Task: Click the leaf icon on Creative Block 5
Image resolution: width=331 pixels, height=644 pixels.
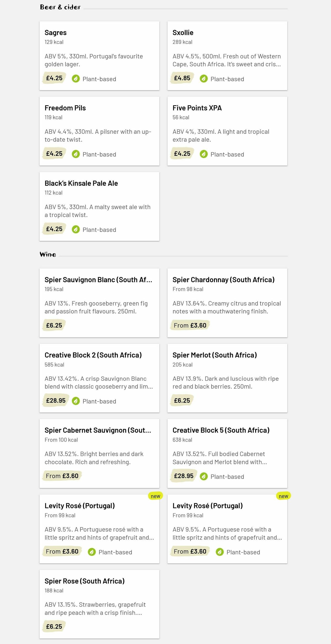Action: tap(203, 476)
